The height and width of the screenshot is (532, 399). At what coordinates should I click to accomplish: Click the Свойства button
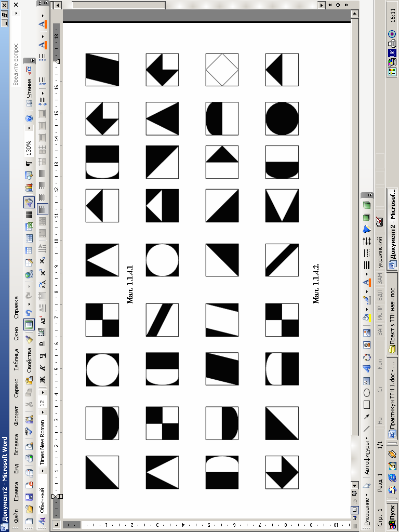pos(29,360)
